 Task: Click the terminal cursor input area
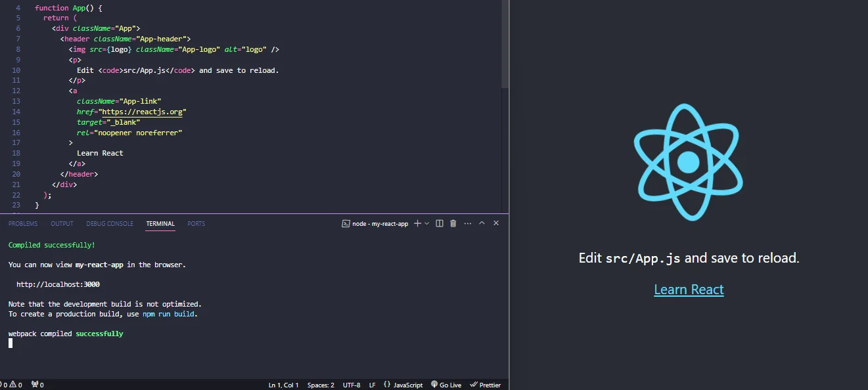pos(11,343)
